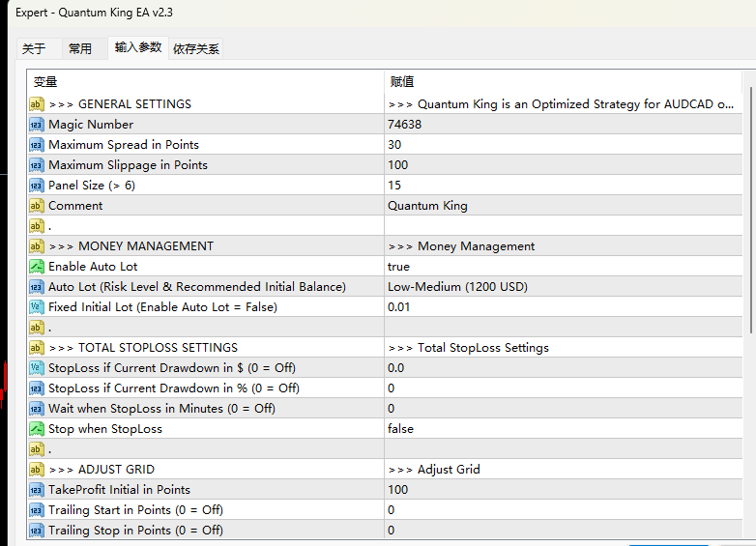Switch to the 关于 tab
The width and height of the screenshot is (756, 546).
point(34,48)
